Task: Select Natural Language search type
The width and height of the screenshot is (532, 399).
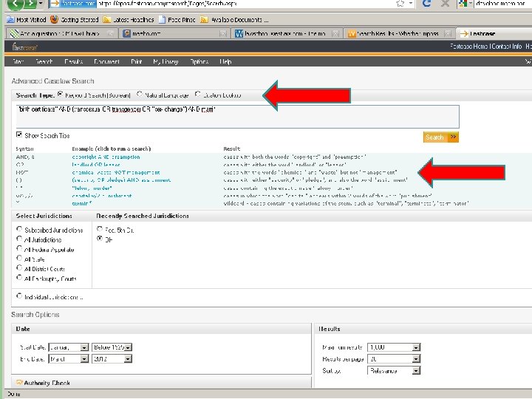Action: pos(140,94)
